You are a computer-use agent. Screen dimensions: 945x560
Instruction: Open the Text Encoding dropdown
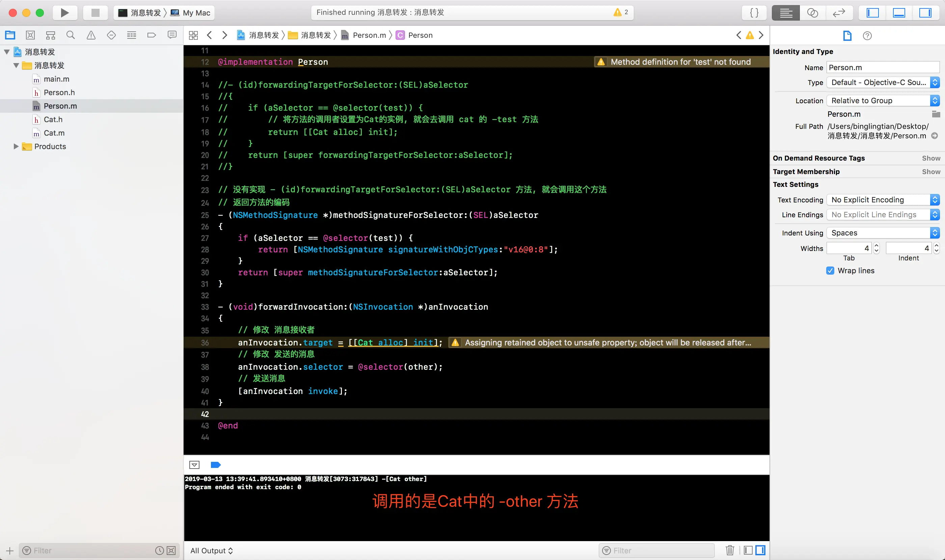tap(882, 200)
